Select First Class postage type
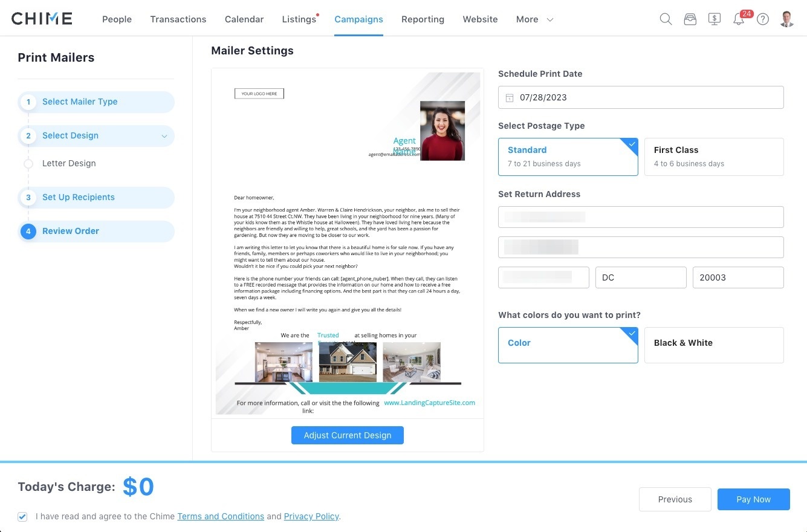 [x=714, y=157]
